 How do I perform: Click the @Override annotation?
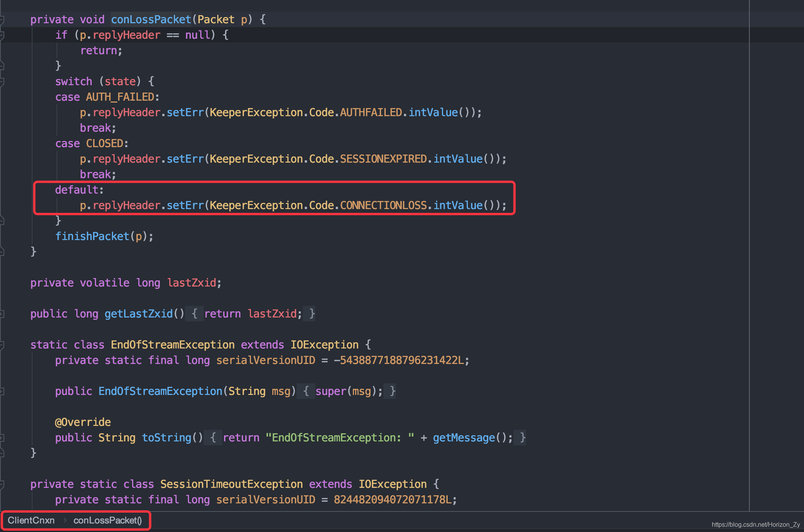(83, 422)
